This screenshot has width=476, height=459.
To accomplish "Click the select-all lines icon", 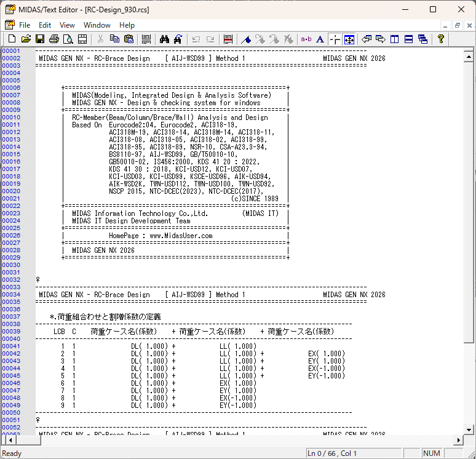I will [146, 39].
